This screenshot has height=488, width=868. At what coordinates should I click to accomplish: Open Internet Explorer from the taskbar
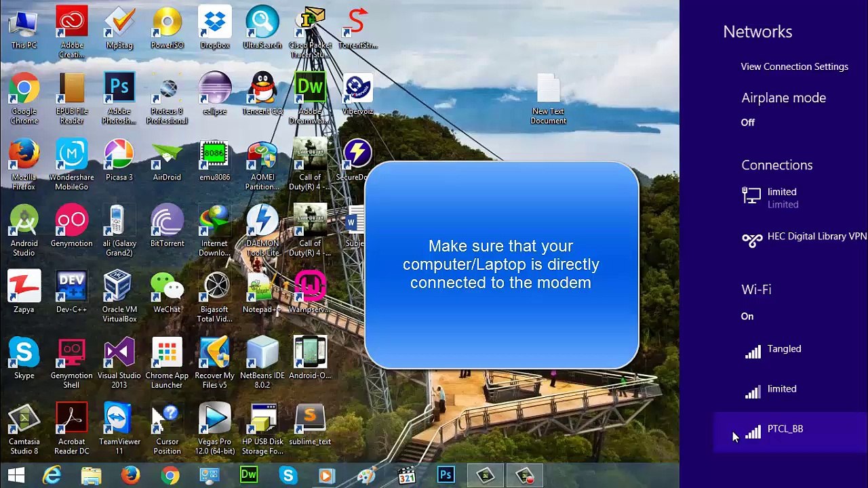click(52, 476)
